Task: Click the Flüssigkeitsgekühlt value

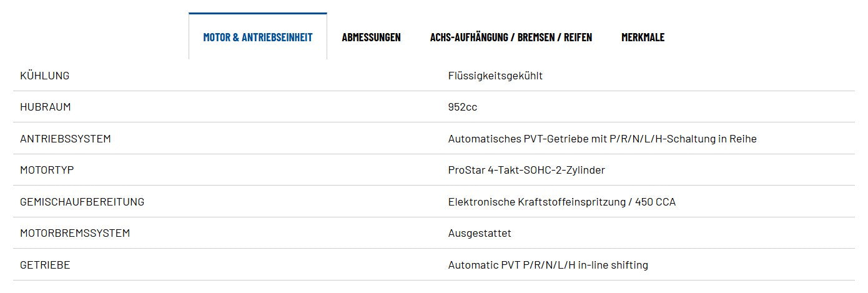Action: 495,76
